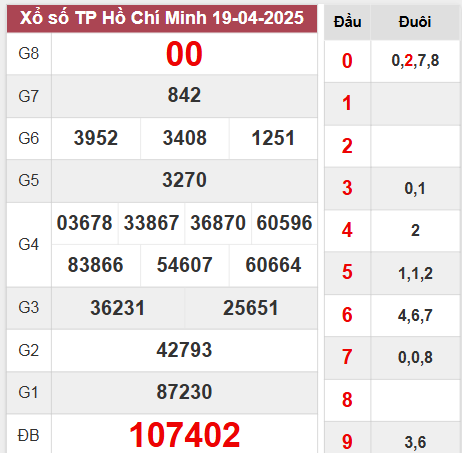Click the G2 number 42793
Screen dimensions: 462x453
tap(184, 350)
